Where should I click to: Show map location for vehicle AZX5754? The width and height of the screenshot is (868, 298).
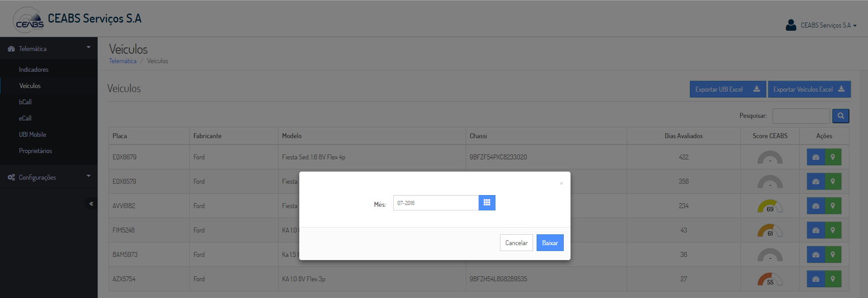click(x=833, y=279)
